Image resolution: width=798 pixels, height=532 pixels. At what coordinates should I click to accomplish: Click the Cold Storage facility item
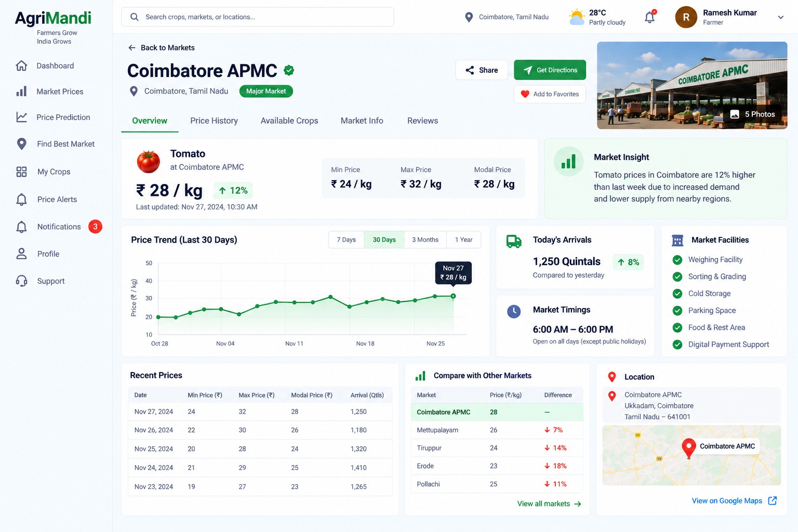(x=702, y=294)
